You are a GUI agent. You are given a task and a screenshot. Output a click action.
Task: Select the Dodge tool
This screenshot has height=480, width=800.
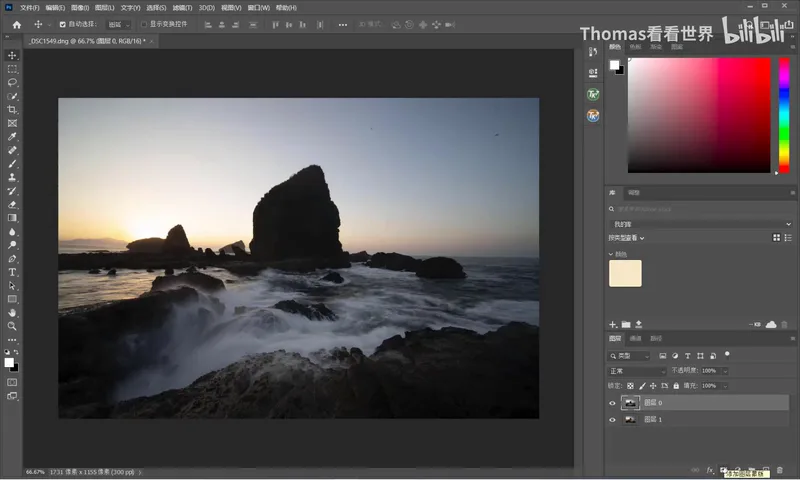click(12, 245)
